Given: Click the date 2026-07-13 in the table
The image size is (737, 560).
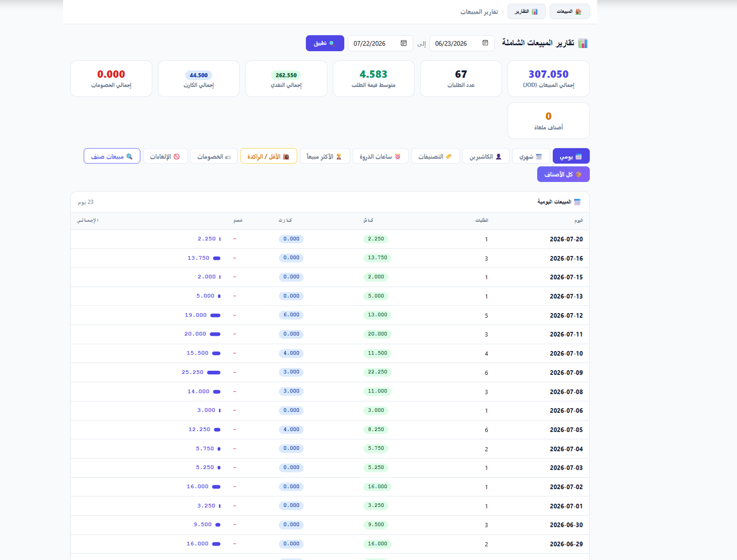Looking at the screenshot, I should [566, 297].
